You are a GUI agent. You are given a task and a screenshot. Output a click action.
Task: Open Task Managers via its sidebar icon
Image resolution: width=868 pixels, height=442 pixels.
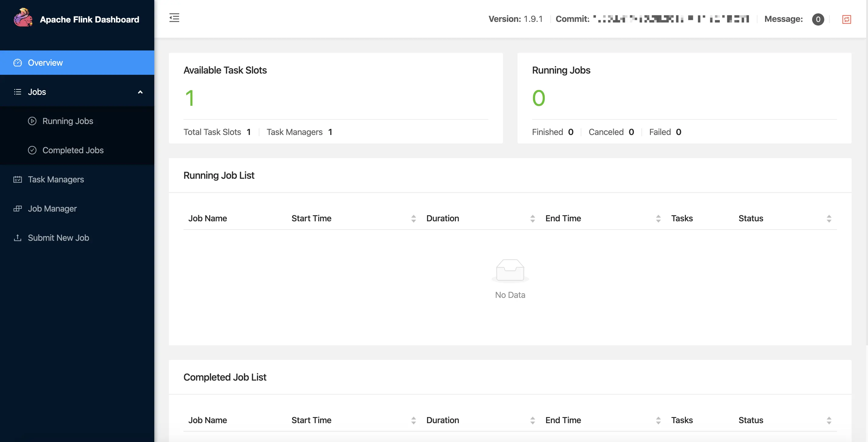[x=17, y=179]
